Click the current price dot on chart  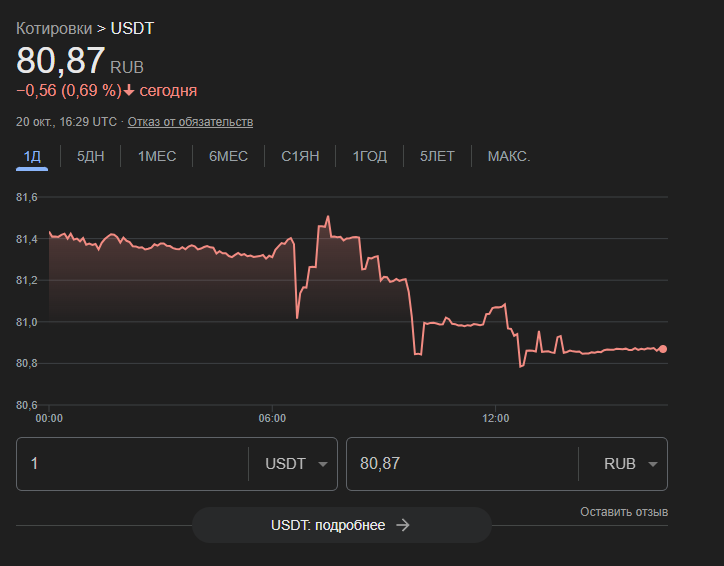664,349
